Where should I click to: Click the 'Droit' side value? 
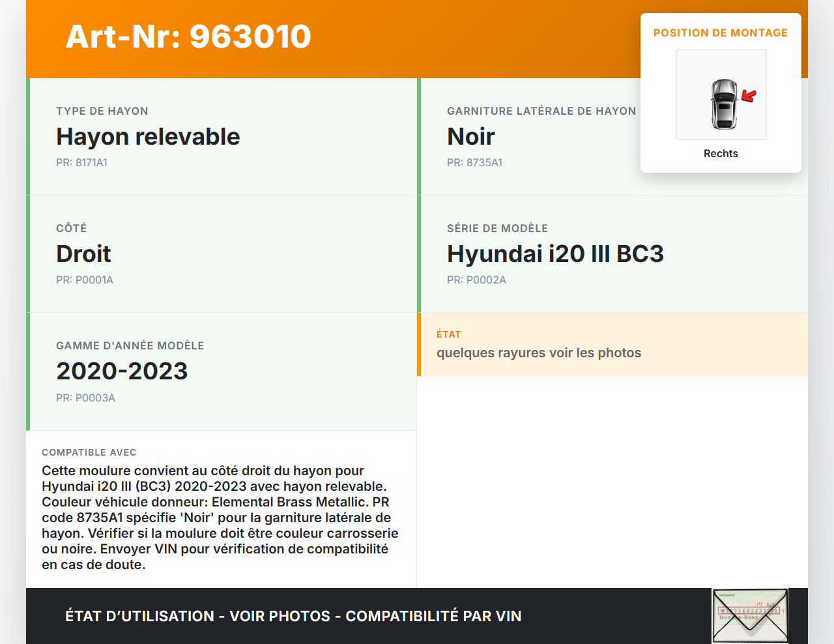83,254
